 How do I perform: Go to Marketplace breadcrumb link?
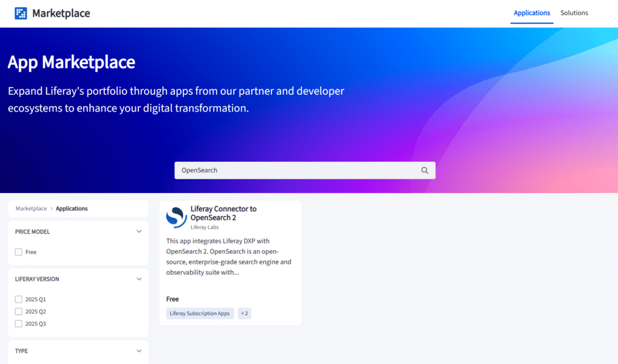point(31,209)
